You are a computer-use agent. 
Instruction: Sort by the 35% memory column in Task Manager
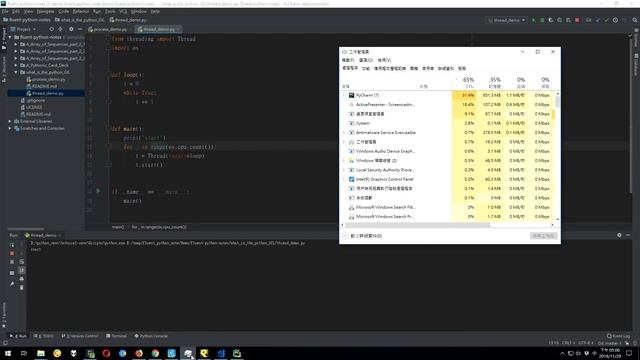(490, 82)
